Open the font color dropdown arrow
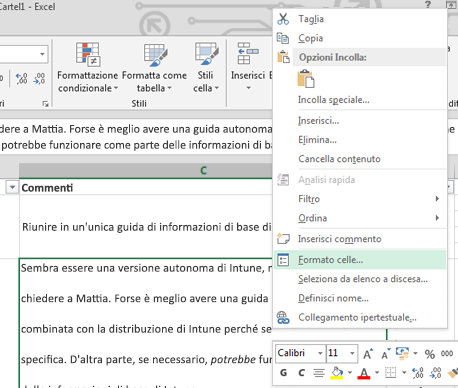458x388 pixels. 377,372
